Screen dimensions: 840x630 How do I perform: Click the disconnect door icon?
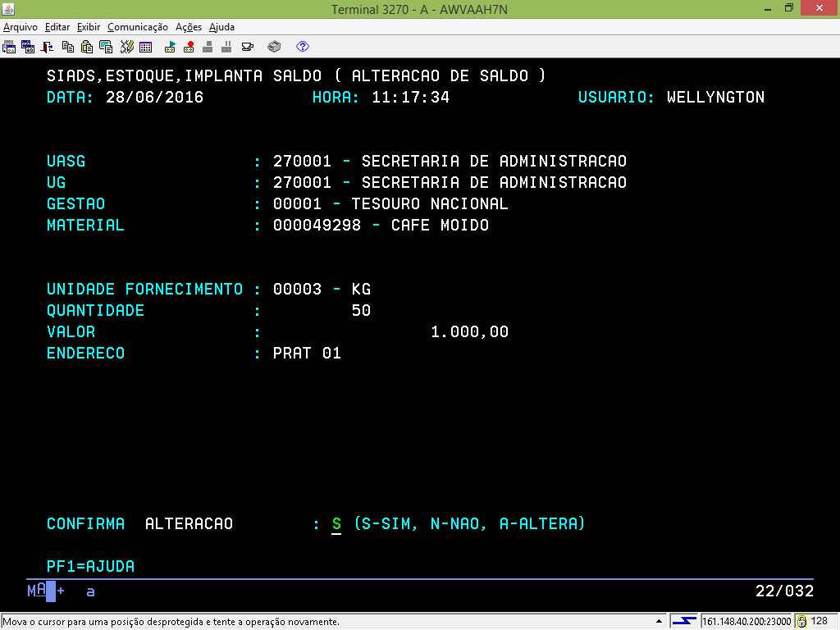click(47, 47)
